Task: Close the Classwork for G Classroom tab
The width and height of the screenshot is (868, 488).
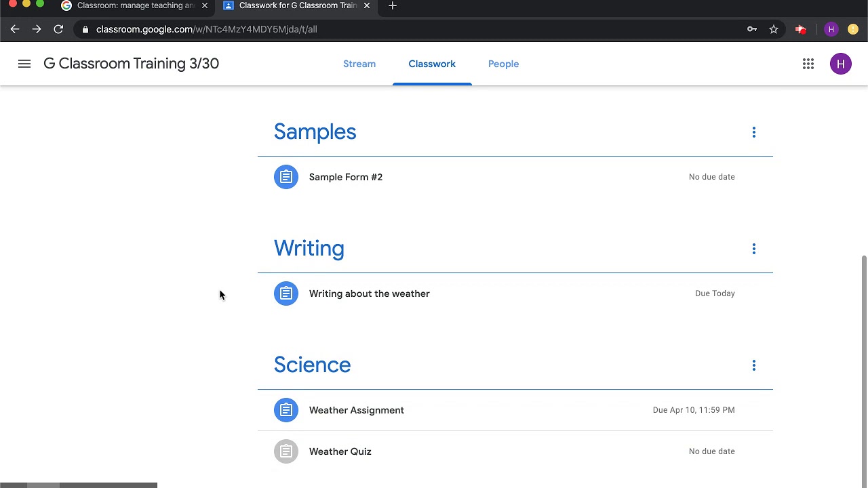Action: point(367,5)
